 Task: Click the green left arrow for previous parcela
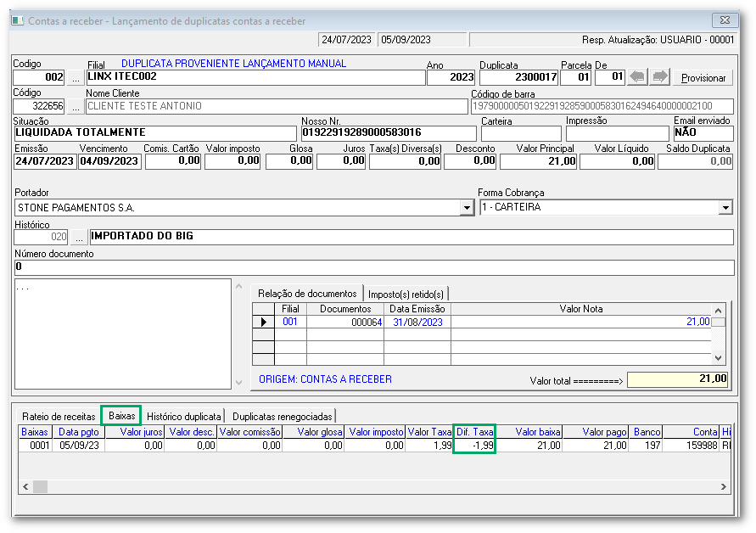pyautogui.click(x=636, y=78)
